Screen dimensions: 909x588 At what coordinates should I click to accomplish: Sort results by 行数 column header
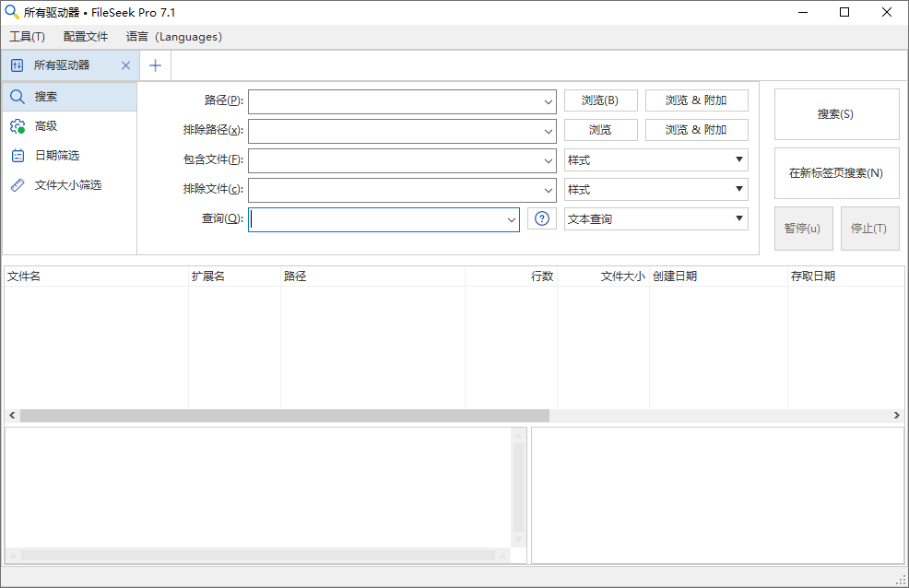pos(512,276)
